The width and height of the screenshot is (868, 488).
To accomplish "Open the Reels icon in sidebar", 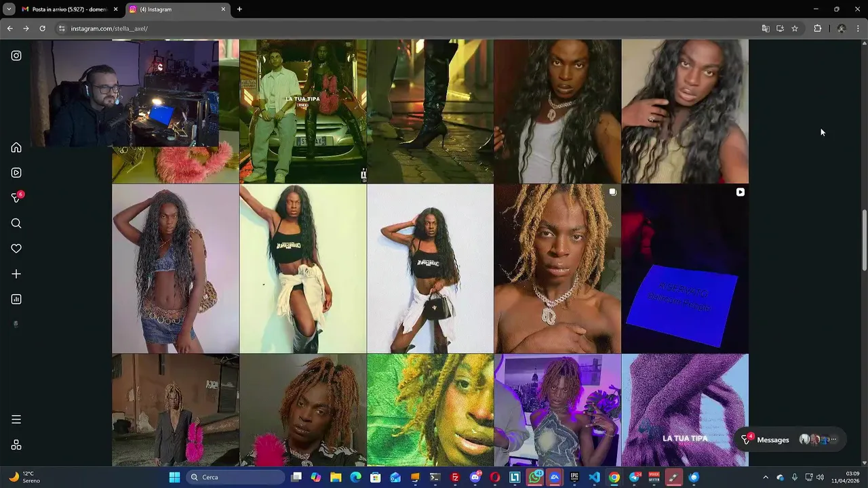I will (x=16, y=173).
